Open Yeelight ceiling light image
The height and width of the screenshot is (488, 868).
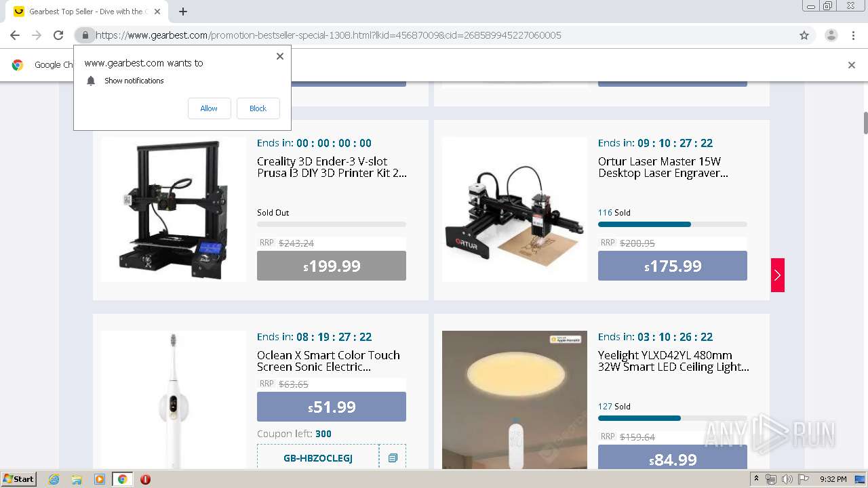pyautogui.click(x=515, y=400)
